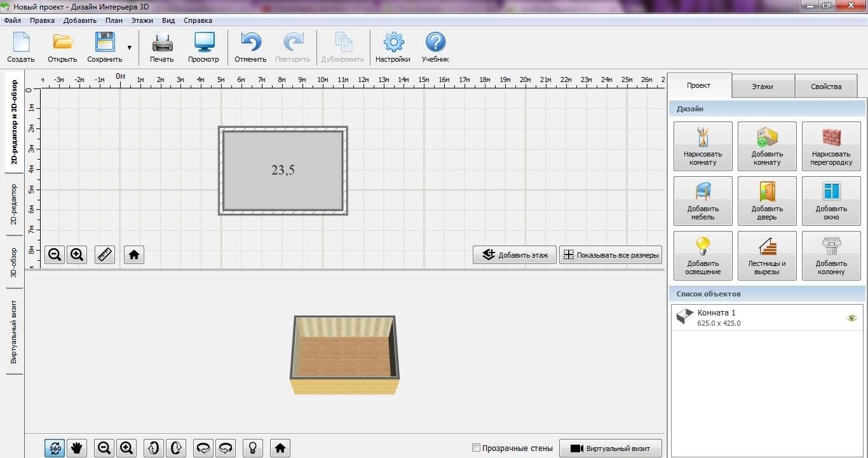Viewport: 868px width, 458px height.
Task: Activate the 360 rotation mode in 3D view
Action: [55, 448]
